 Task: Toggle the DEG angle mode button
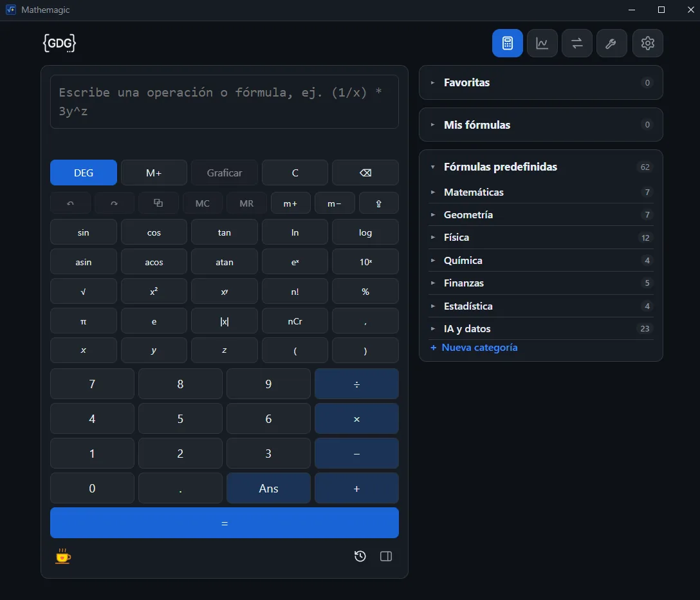tap(84, 173)
